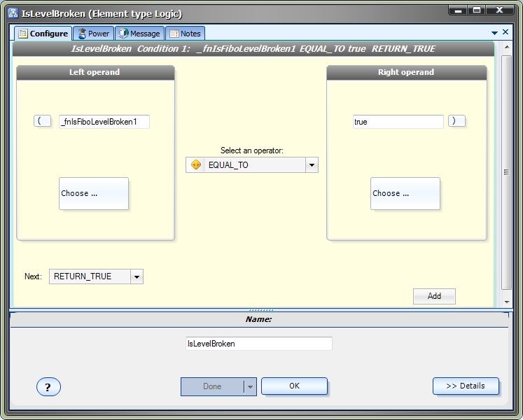The height and width of the screenshot is (420, 523).
Task: Click the window title icon for IsLevelBroken
Action: (13, 13)
